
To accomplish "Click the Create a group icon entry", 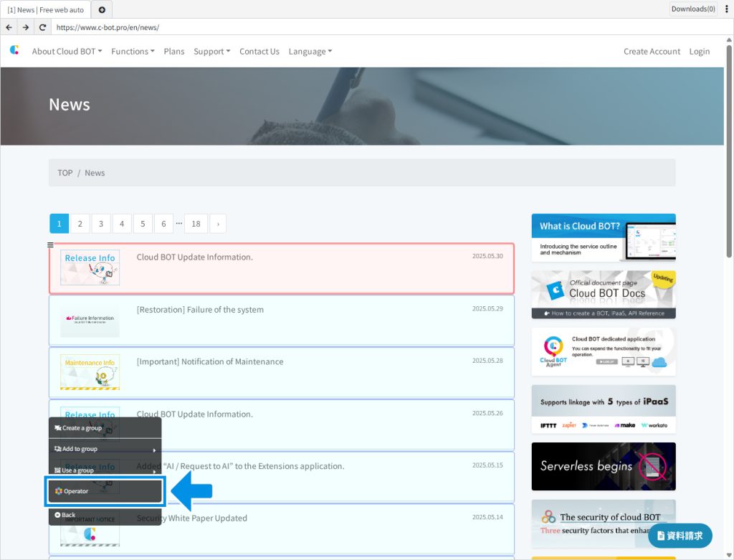I will (105, 428).
